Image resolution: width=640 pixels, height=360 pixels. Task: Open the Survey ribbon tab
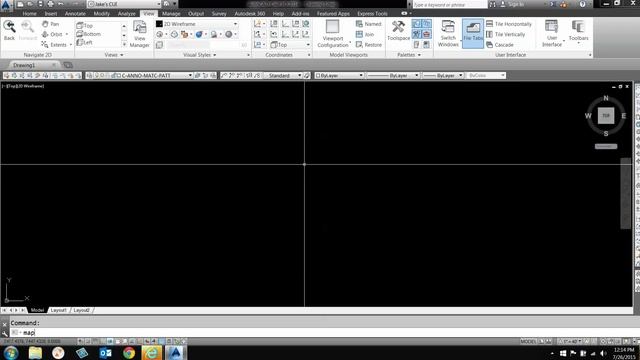pos(219,13)
